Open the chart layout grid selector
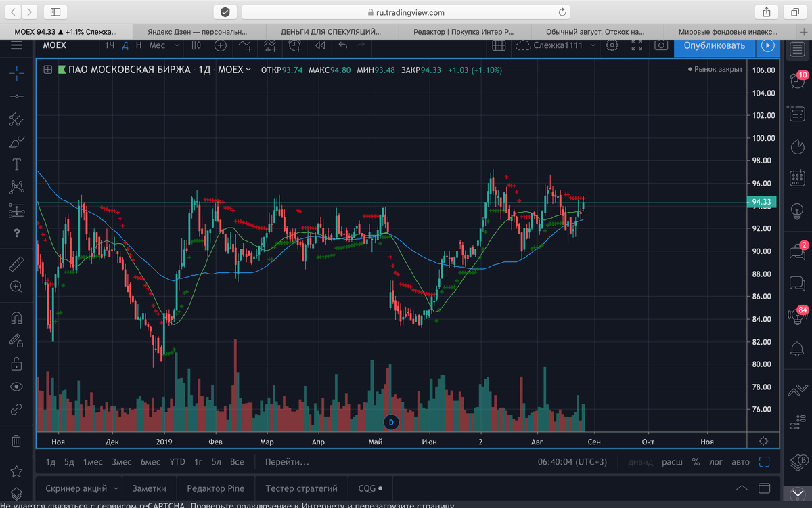Screen dimensions: 812x508 [x=499, y=45]
